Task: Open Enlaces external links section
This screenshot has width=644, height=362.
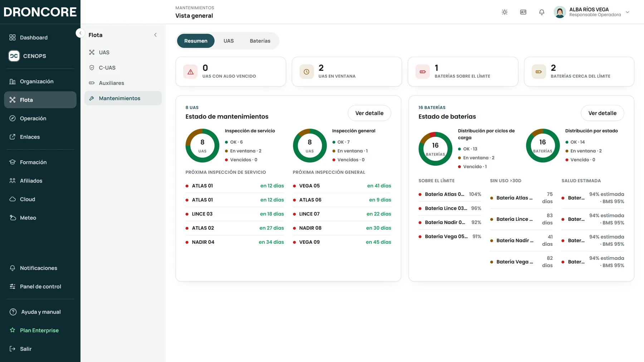Action: click(40, 137)
